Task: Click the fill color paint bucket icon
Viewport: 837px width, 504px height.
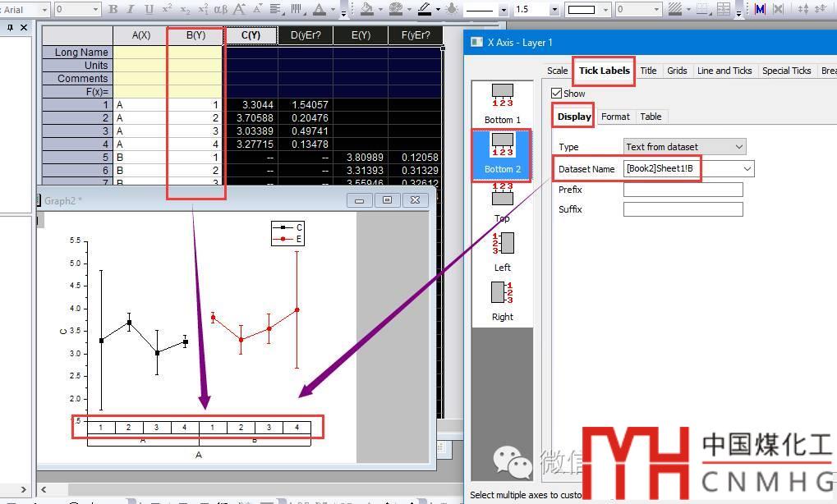Action: pos(366,9)
